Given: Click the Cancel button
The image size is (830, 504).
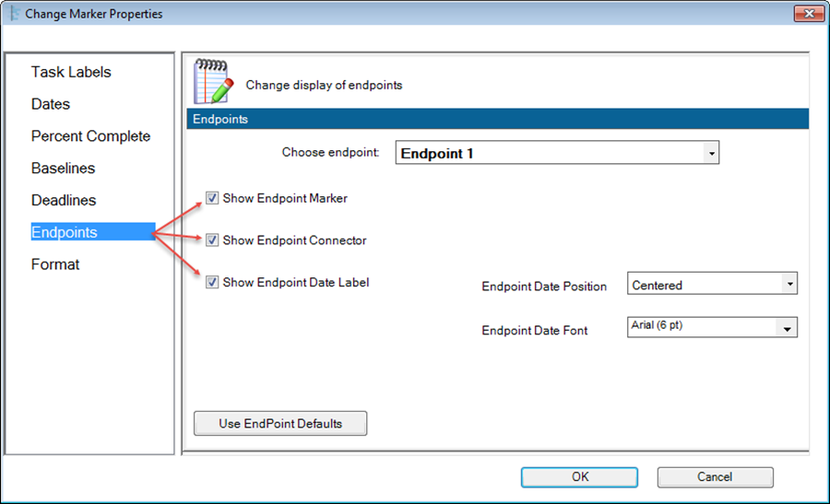Looking at the screenshot, I should (x=715, y=477).
